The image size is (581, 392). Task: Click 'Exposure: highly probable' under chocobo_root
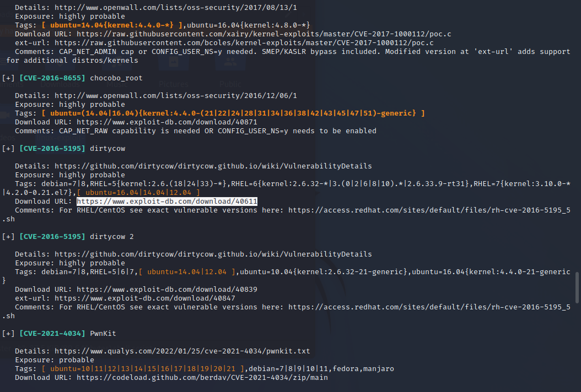coord(70,105)
